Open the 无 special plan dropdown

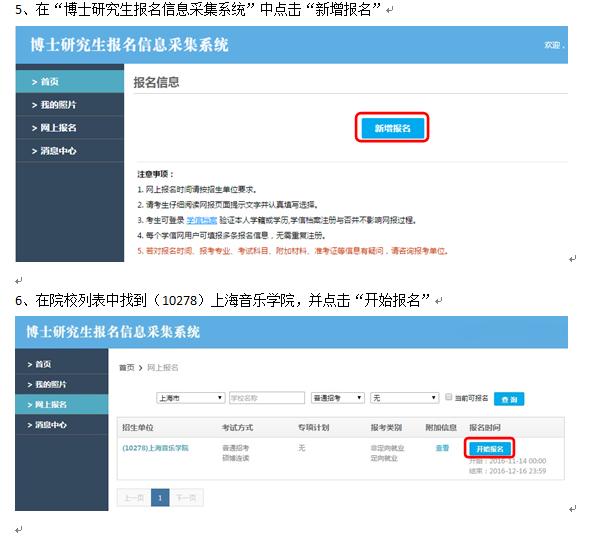404,398
